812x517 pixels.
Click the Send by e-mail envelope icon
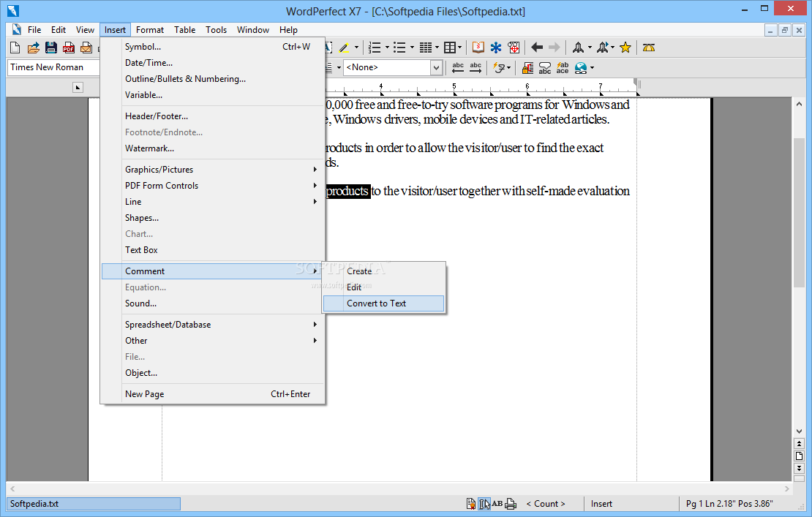[86, 48]
